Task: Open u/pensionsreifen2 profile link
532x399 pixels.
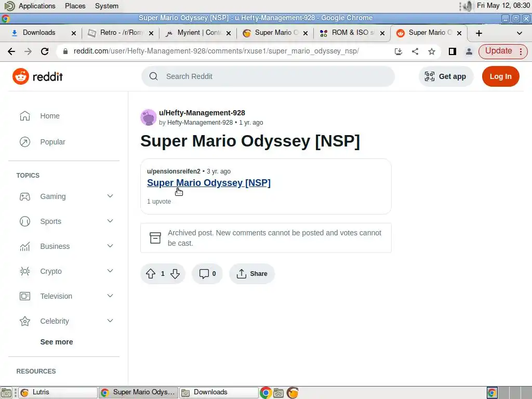Action: pos(174,171)
